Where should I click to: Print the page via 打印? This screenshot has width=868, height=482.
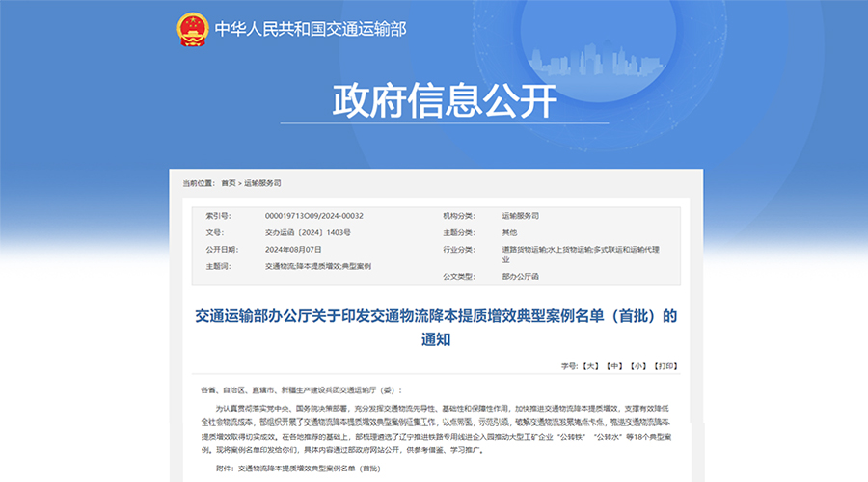pyautogui.click(x=665, y=366)
